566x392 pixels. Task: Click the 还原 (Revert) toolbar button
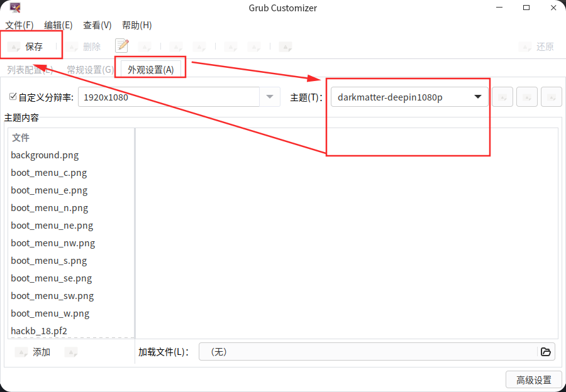pyautogui.click(x=536, y=46)
